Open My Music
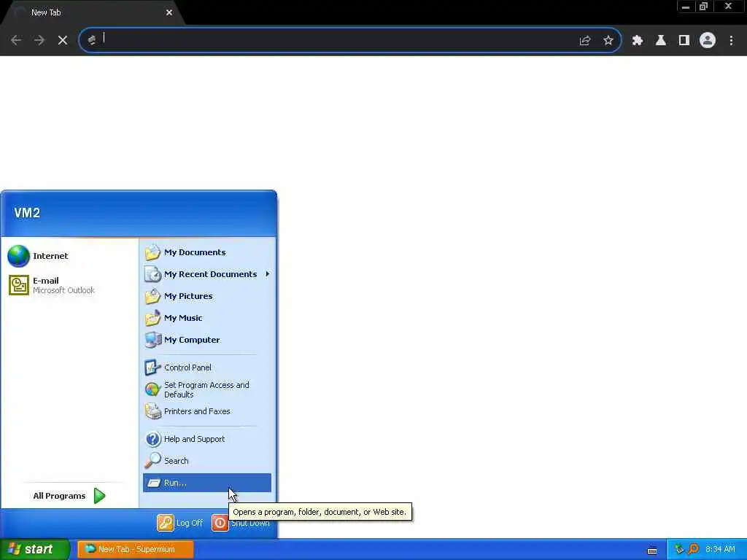 (x=207, y=318)
